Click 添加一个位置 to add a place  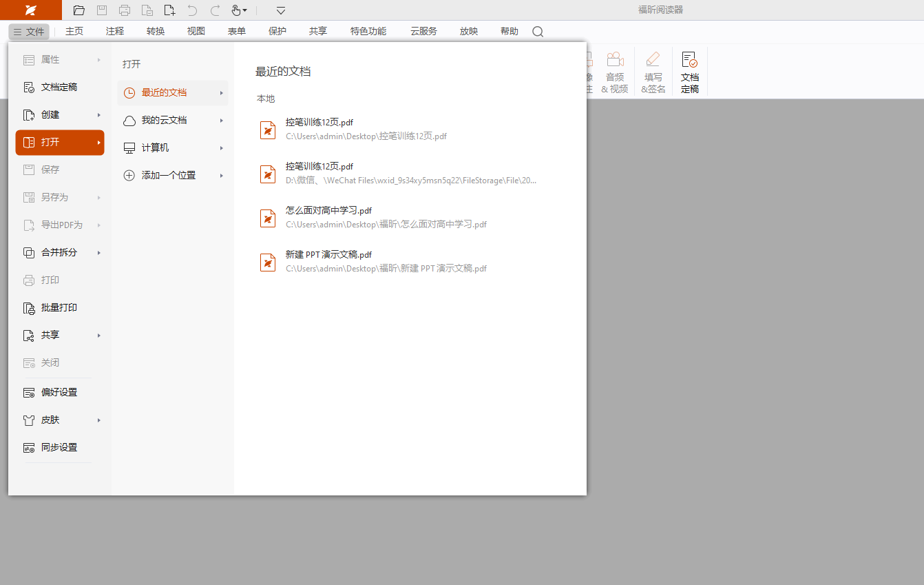[x=168, y=175]
